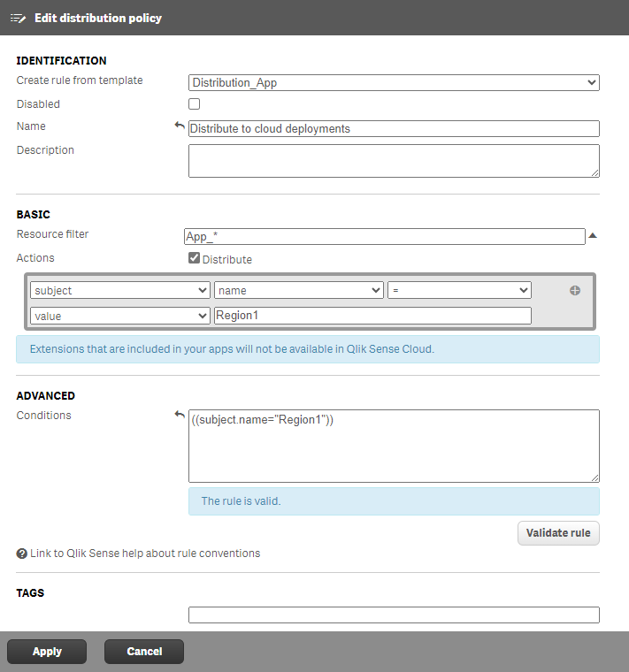Click the Description text area
Image resolution: width=629 pixels, height=672 pixels.
(x=394, y=161)
